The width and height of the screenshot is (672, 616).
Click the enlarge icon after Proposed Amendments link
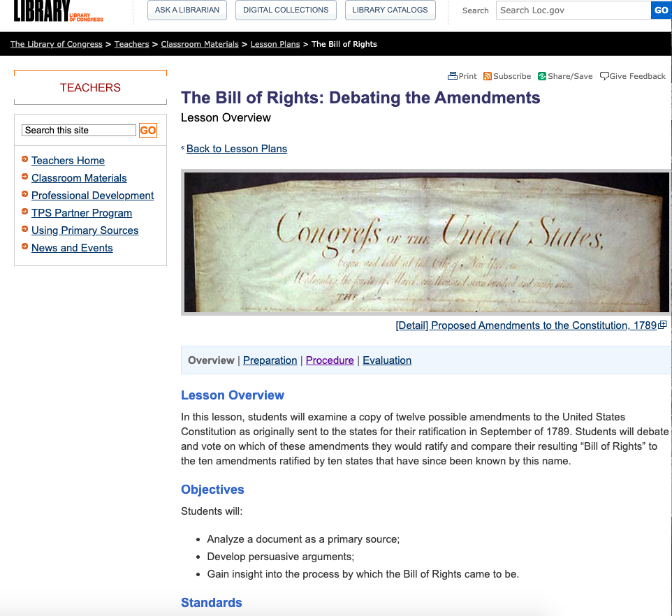pyautogui.click(x=663, y=325)
